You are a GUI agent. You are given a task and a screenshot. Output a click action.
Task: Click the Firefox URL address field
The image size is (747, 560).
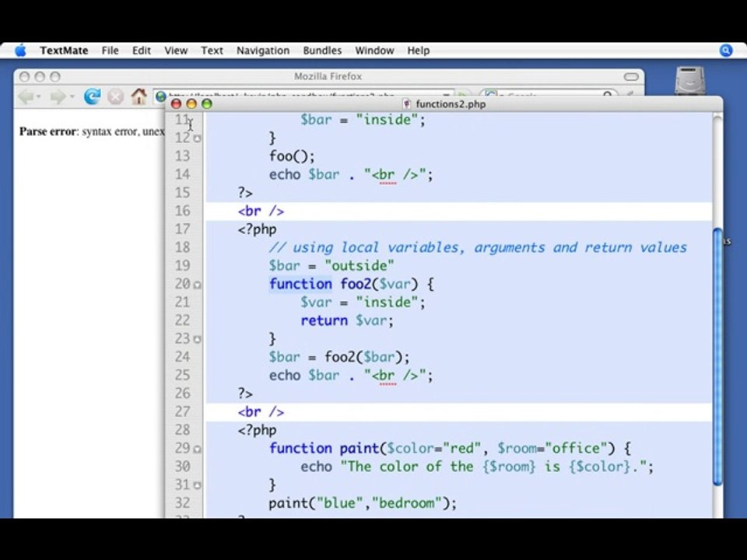point(305,95)
